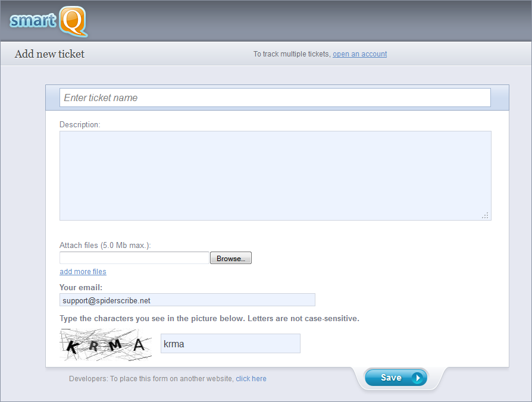Click the 'add more files' link
Image resolution: width=532 pixels, height=402 pixels.
pos(83,272)
